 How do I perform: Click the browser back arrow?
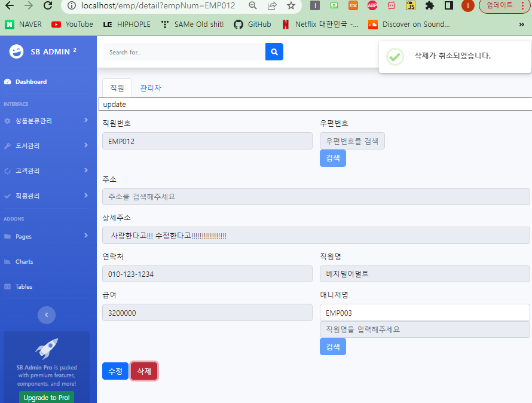pos(10,5)
